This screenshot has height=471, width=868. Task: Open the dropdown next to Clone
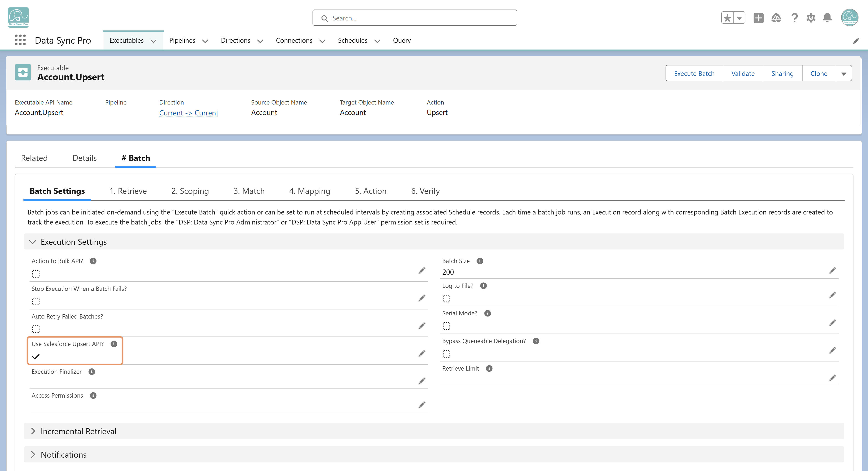click(844, 73)
